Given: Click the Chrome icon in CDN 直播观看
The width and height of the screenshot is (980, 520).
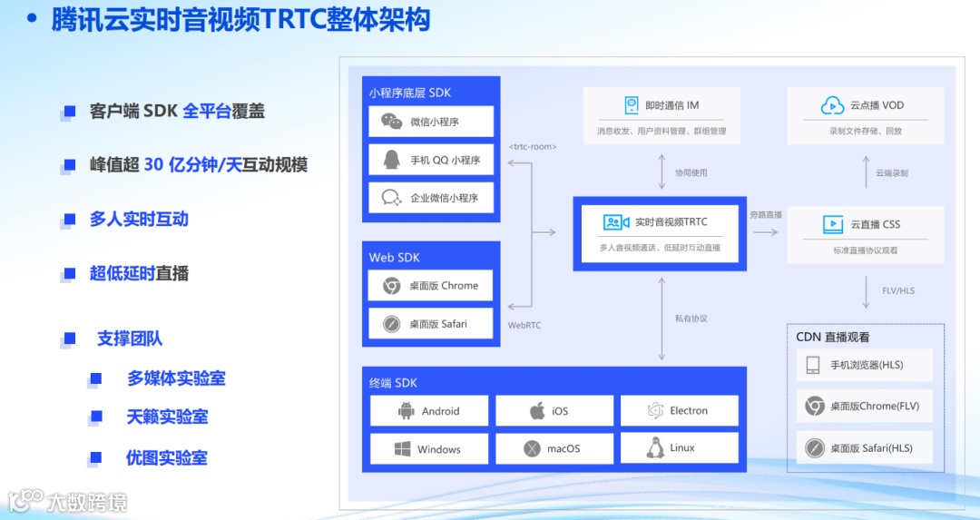Looking at the screenshot, I should point(814,407).
